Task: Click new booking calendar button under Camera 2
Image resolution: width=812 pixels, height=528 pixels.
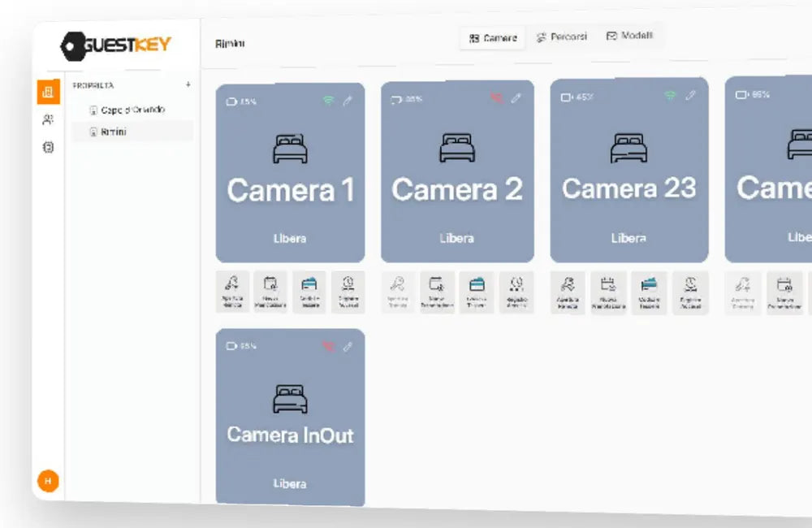Action: pos(437,292)
